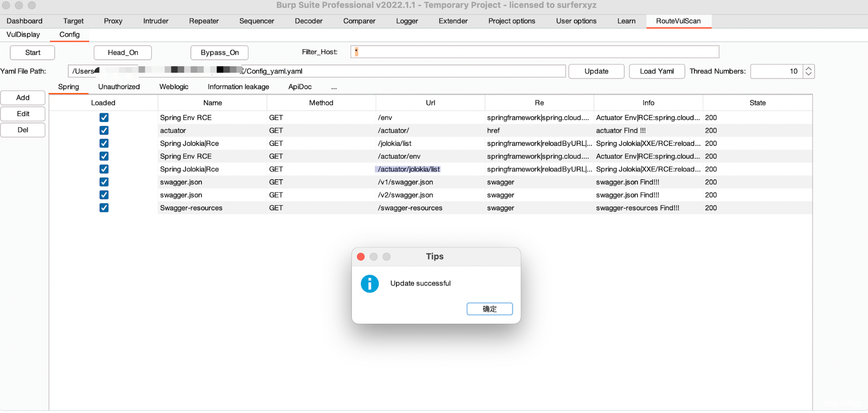Image resolution: width=868 pixels, height=413 pixels.
Task: Switch to the Unauthorized category tab
Action: [119, 87]
